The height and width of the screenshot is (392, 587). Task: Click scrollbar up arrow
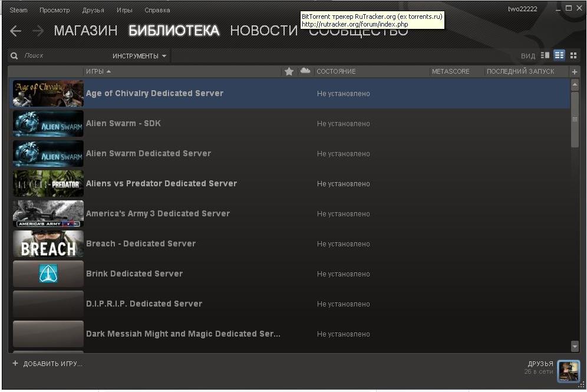(x=575, y=85)
